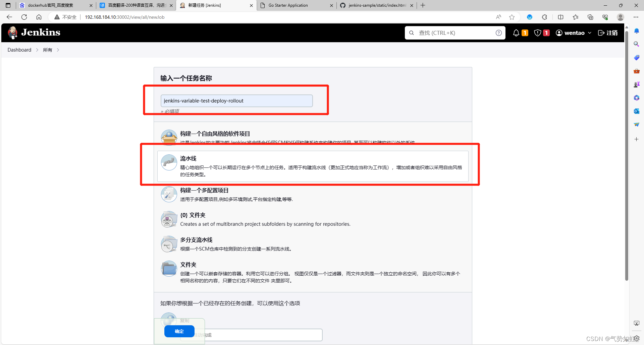Click the 确定 confirm button
644x345 pixels.
179,331
